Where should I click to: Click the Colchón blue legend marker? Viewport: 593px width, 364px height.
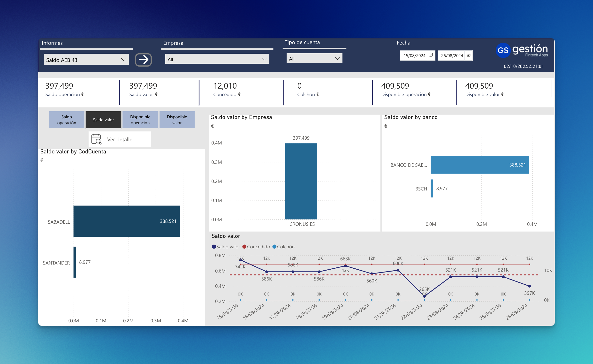coord(274,247)
